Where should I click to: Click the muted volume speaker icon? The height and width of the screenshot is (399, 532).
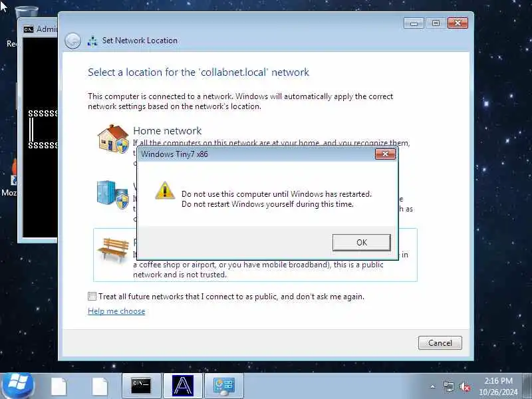[x=464, y=386]
